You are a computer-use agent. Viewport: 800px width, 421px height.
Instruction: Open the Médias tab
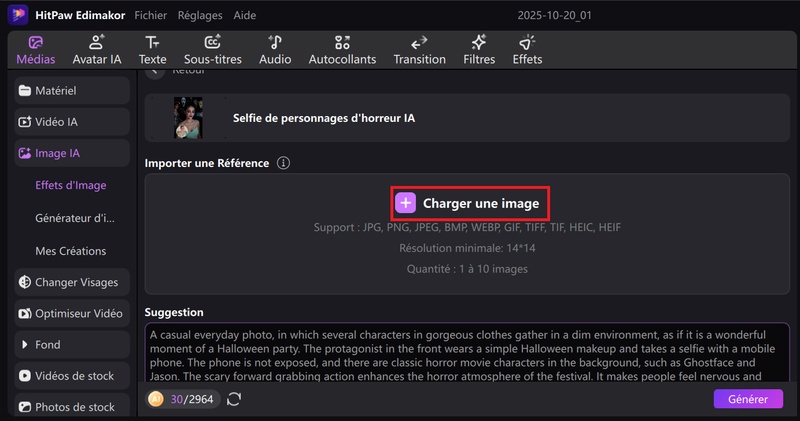click(35, 50)
